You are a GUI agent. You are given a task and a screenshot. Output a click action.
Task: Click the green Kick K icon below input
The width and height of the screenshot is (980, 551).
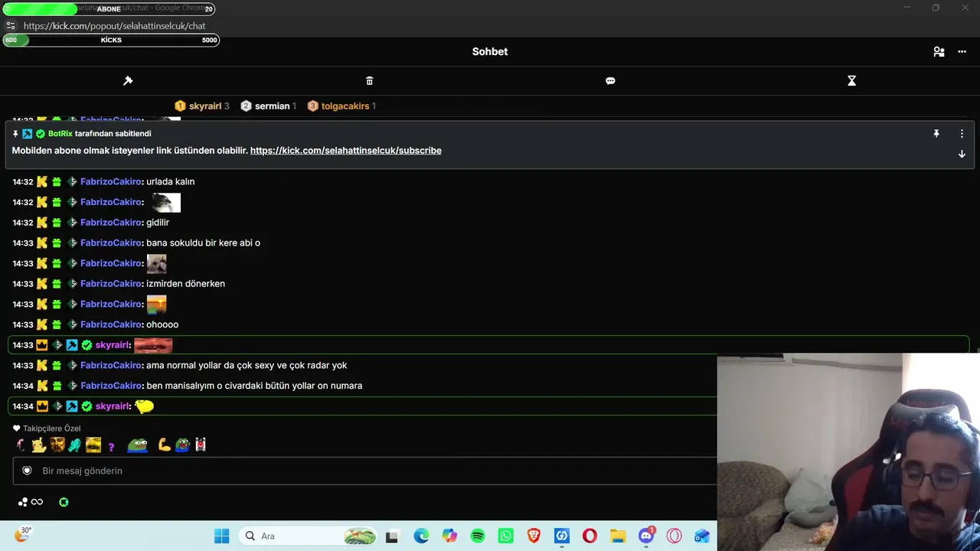64,503
